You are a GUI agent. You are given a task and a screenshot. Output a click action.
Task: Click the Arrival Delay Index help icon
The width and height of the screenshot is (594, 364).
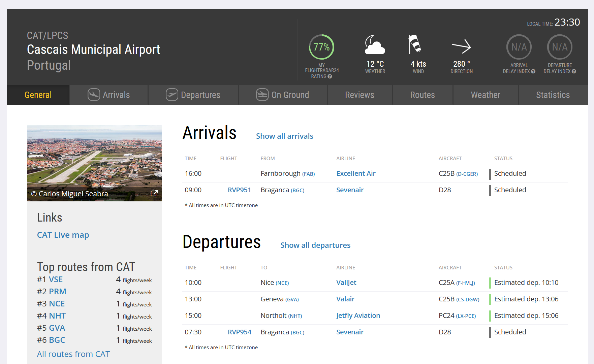533,71
